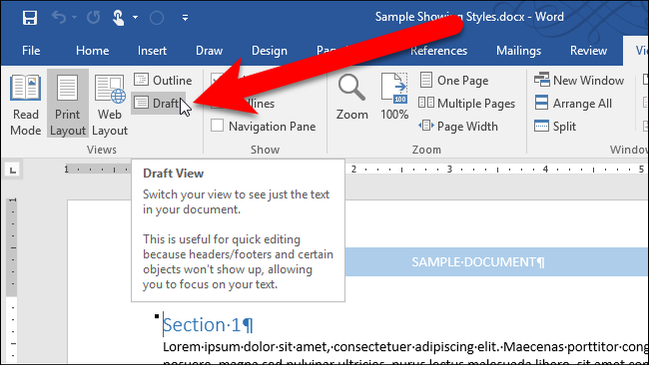Click the square marker beside Section 1
This screenshot has height=365, width=649.
[156, 316]
